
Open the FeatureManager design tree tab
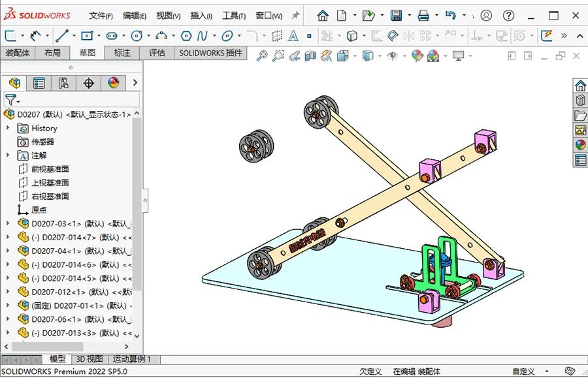[14, 83]
